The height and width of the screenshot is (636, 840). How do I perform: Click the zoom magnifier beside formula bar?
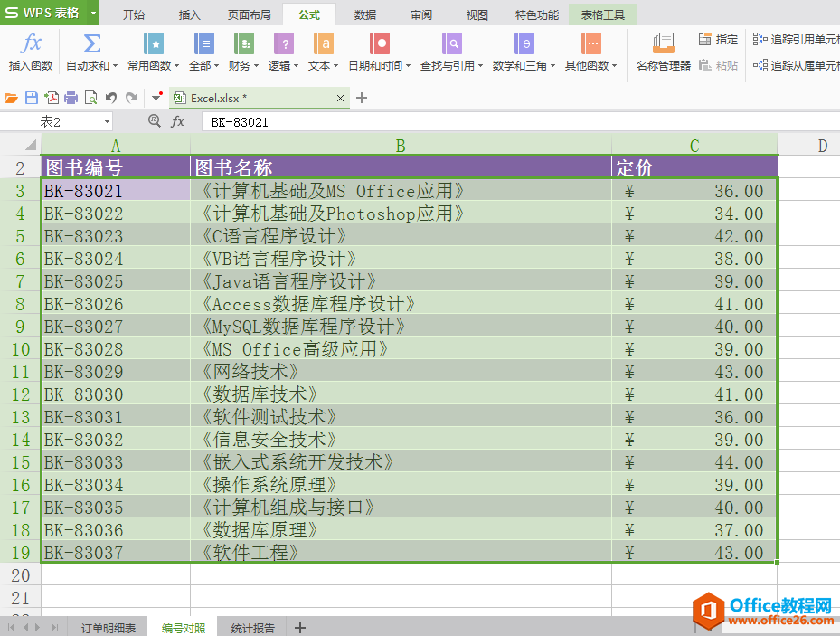155,120
